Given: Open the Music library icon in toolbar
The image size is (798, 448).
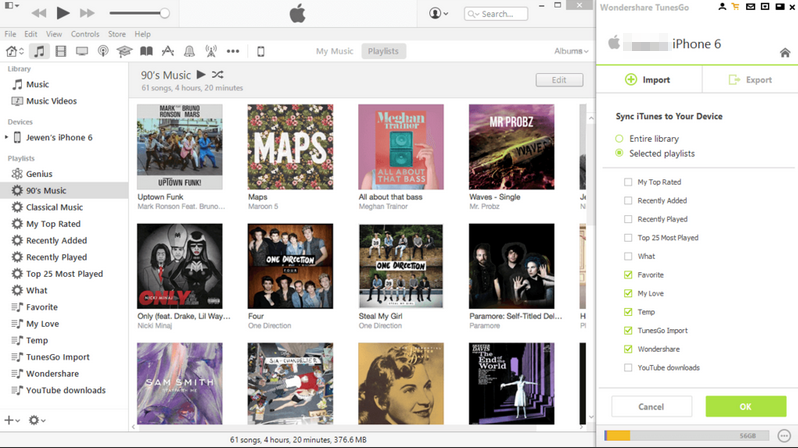Looking at the screenshot, I should pos(39,51).
